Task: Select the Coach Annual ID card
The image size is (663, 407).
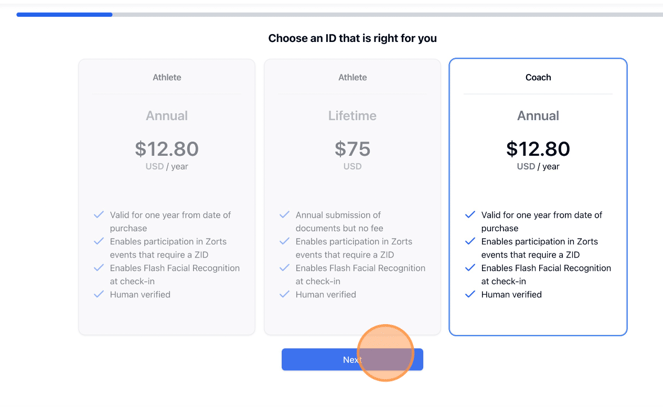Action: coord(538,196)
